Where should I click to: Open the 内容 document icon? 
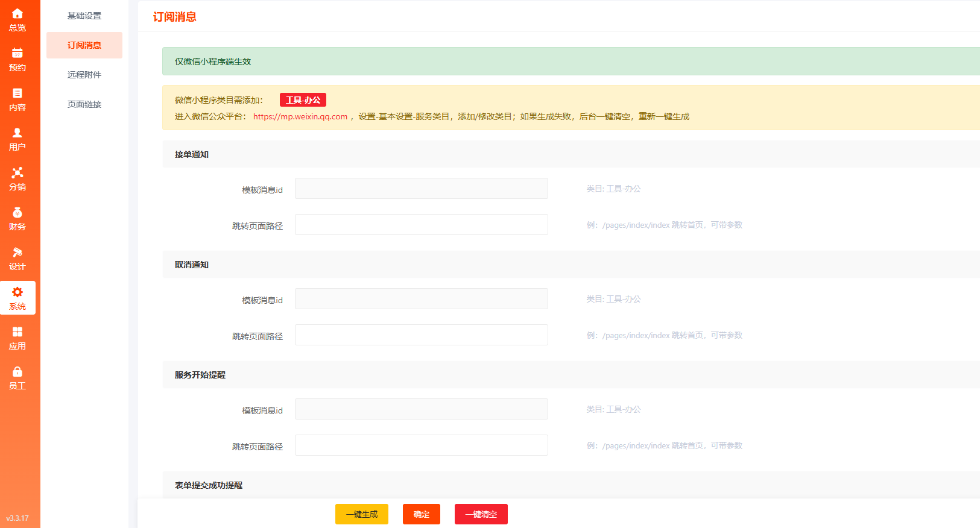click(17, 93)
